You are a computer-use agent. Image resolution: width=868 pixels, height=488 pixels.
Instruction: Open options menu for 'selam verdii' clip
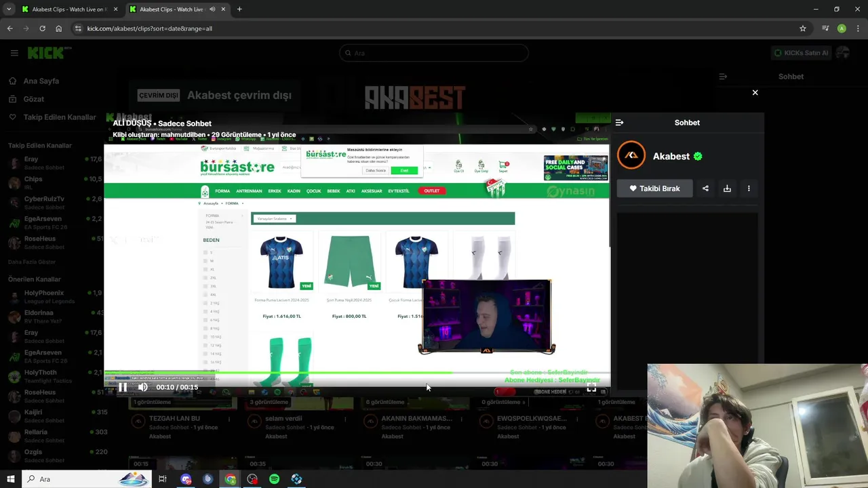tap(345, 420)
